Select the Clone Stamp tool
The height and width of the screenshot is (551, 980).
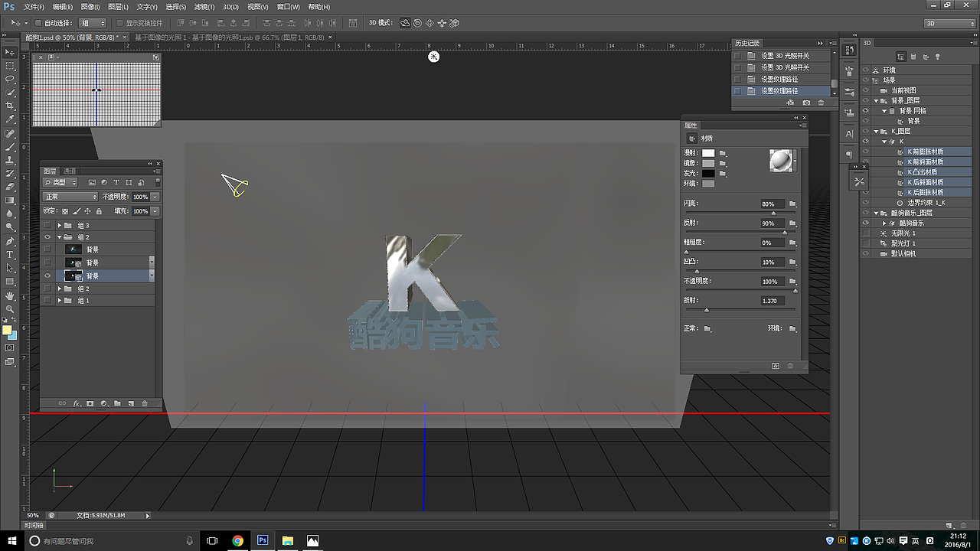[x=10, y=160]
